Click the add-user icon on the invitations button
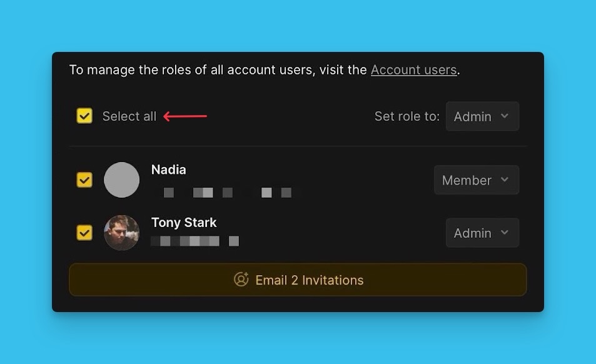596x364 pixels. pos(241,280)
